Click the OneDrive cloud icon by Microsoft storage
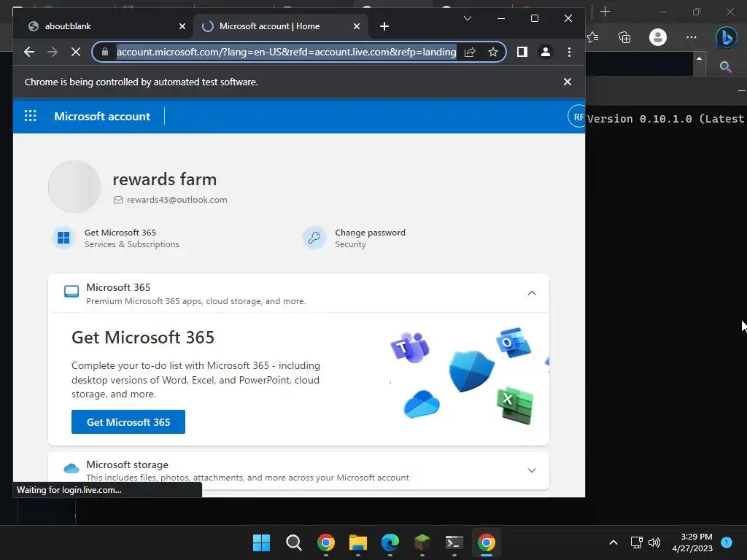 pos(71,469)
